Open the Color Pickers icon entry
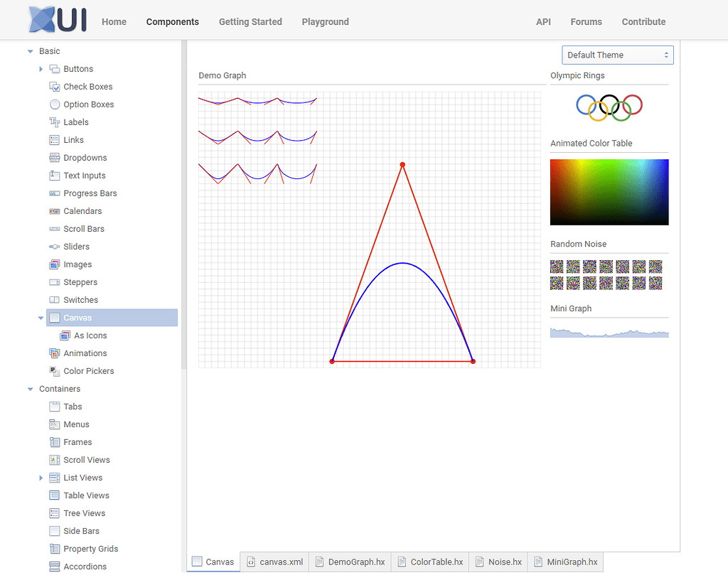 tap(55, 371)
